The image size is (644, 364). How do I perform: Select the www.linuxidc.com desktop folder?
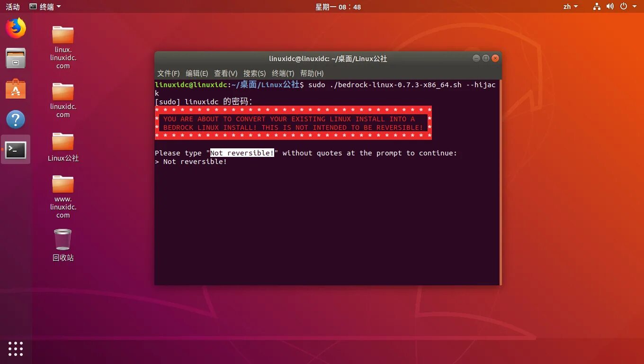click(63, 197)
